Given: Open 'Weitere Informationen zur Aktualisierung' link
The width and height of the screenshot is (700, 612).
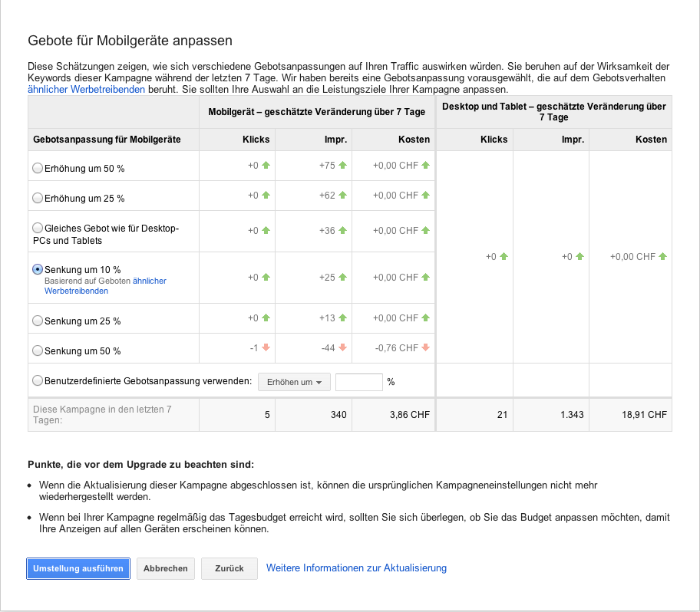Looking at the screenshot, I should pyautogui.click(x=356, y=568).
